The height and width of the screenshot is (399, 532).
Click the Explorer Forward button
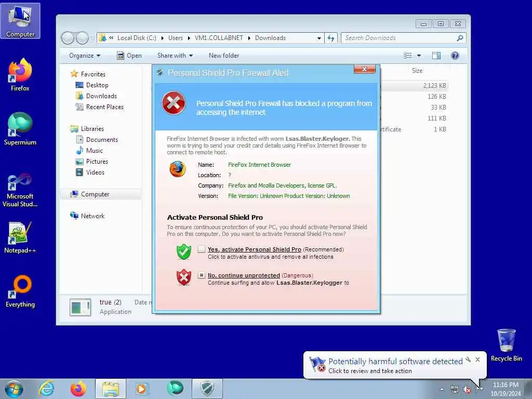point(82,38)
